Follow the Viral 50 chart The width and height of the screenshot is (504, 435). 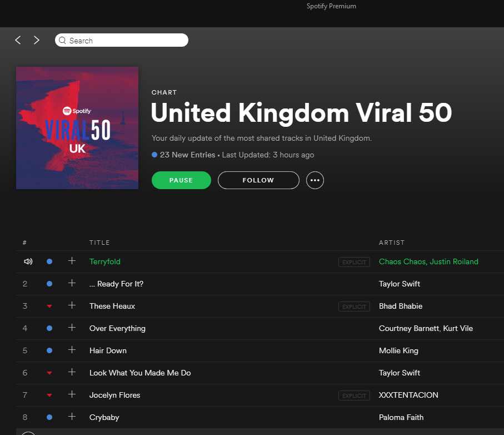coord(258,180)
